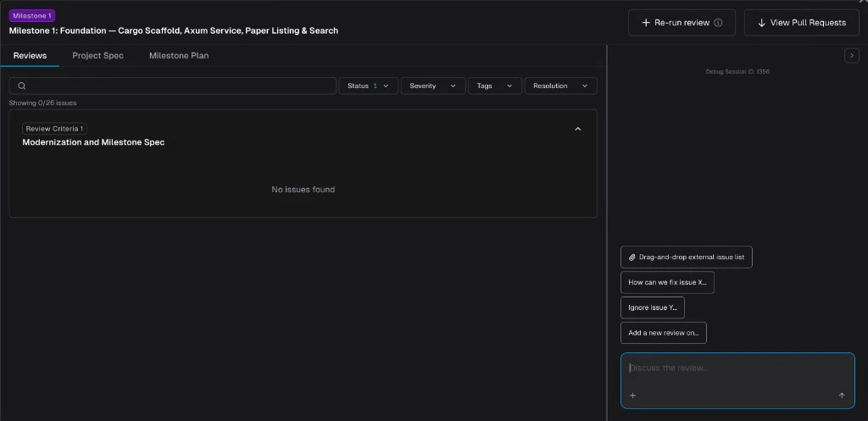Click the Modernization and Milestone Spec heading
This screenshot has width=868, height=421.
tap(93, 142)
